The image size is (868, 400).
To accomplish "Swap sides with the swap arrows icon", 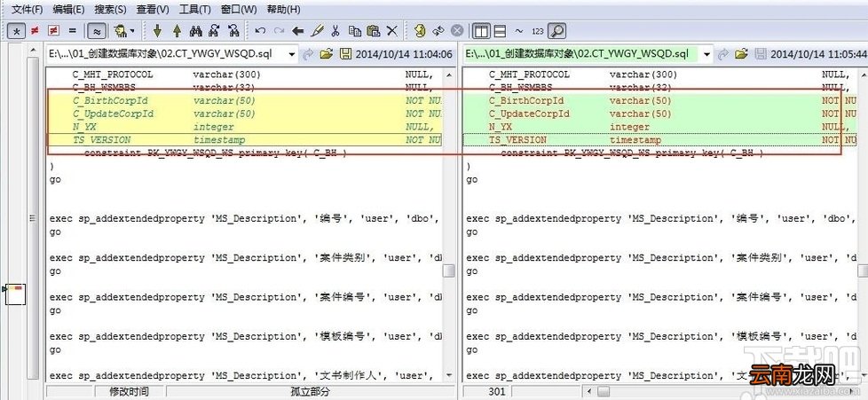I will coord(438,31).
